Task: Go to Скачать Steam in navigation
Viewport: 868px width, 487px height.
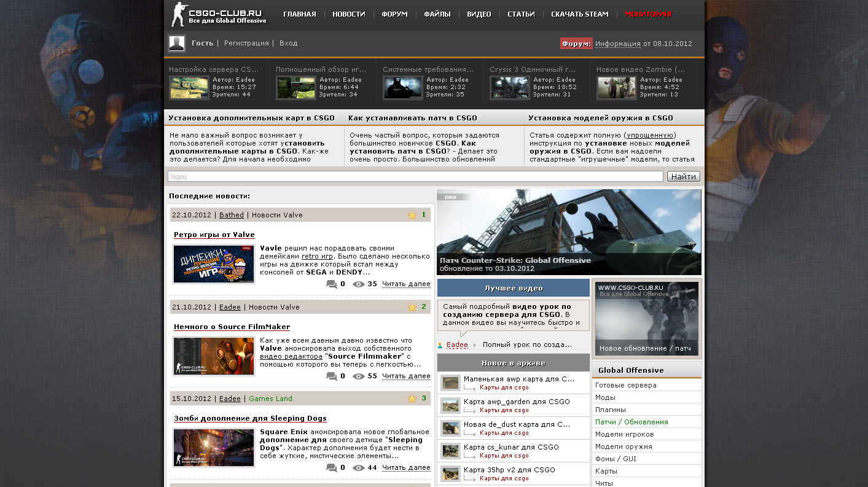Action: [579, 14]
